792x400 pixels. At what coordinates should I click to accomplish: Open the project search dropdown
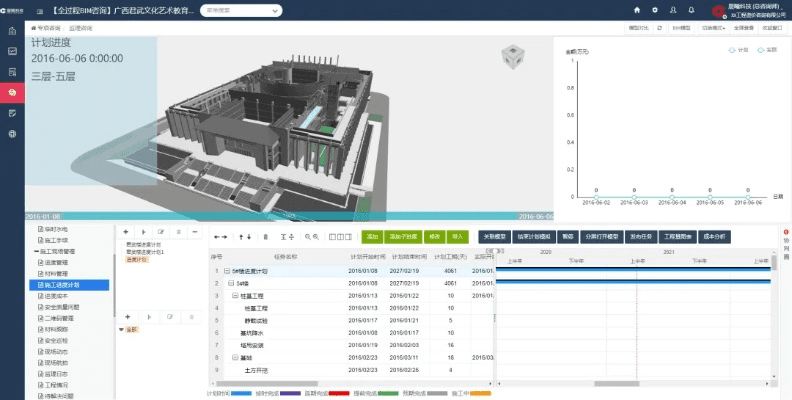click(x=241, y=10)
